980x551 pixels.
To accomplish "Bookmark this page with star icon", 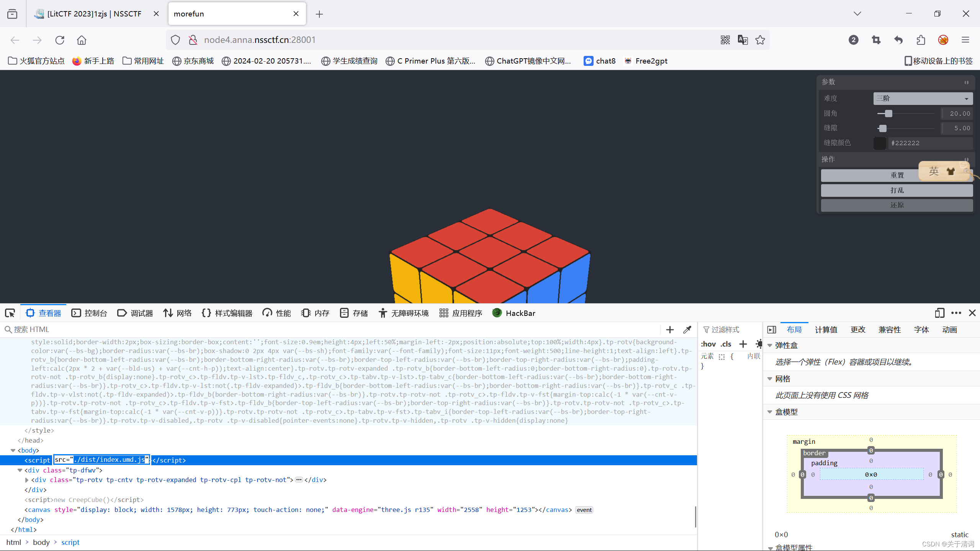I will point(760,40).
